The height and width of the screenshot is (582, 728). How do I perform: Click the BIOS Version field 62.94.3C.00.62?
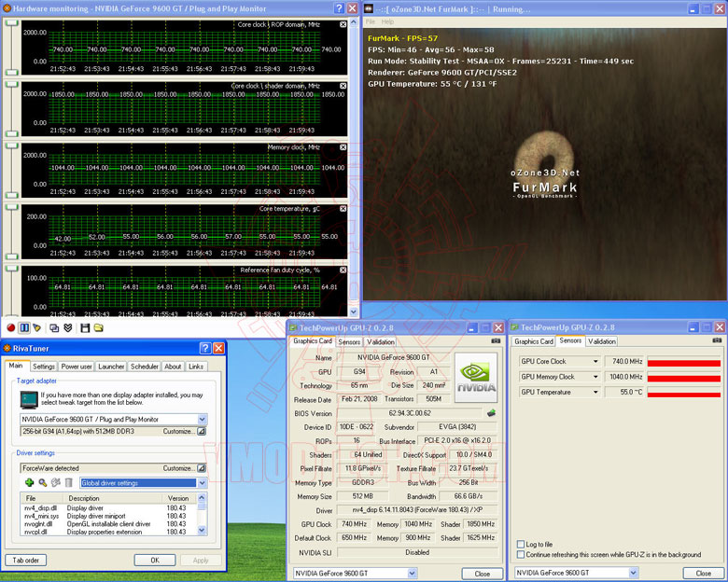pyautogui.click(x=410, y=413)
